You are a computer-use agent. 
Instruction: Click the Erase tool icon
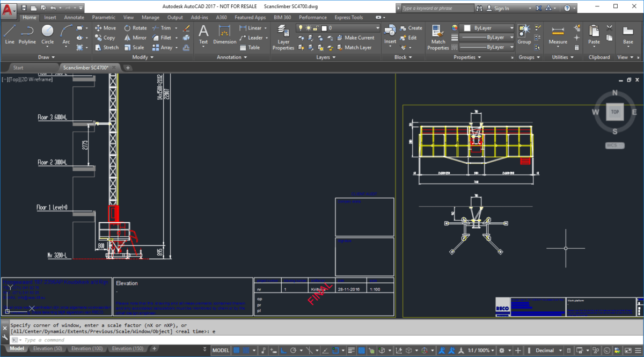click(186, 28)
